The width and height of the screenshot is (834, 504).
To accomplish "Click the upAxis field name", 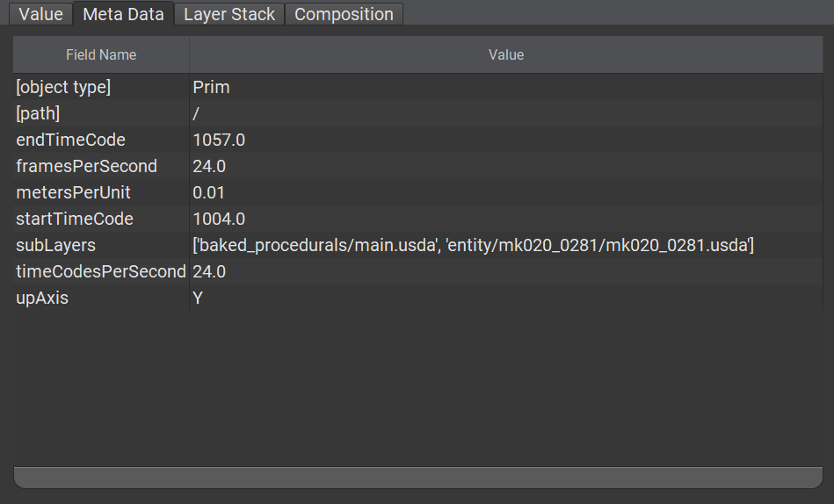I will 42,298.
